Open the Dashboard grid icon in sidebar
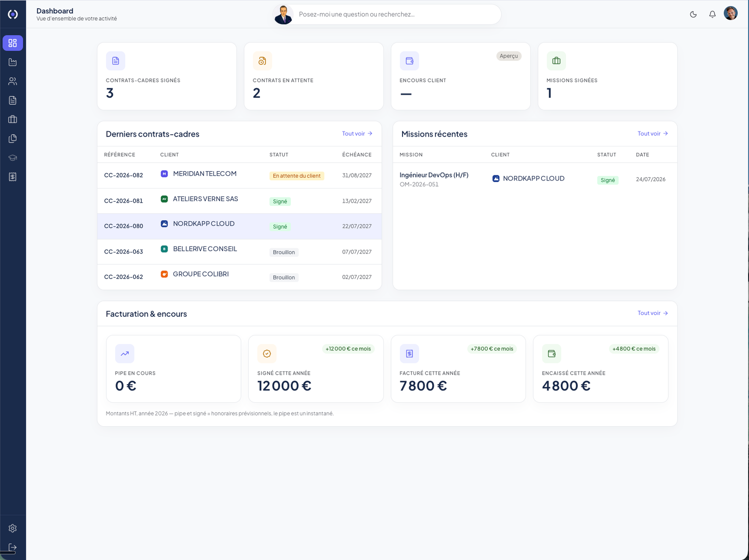749x560 pixels. 13,43
